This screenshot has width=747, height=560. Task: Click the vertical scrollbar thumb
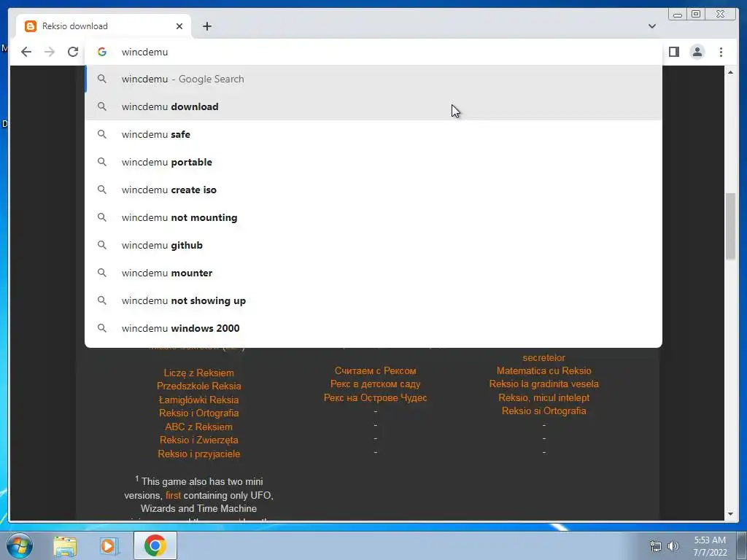click(x=730, y=226)
